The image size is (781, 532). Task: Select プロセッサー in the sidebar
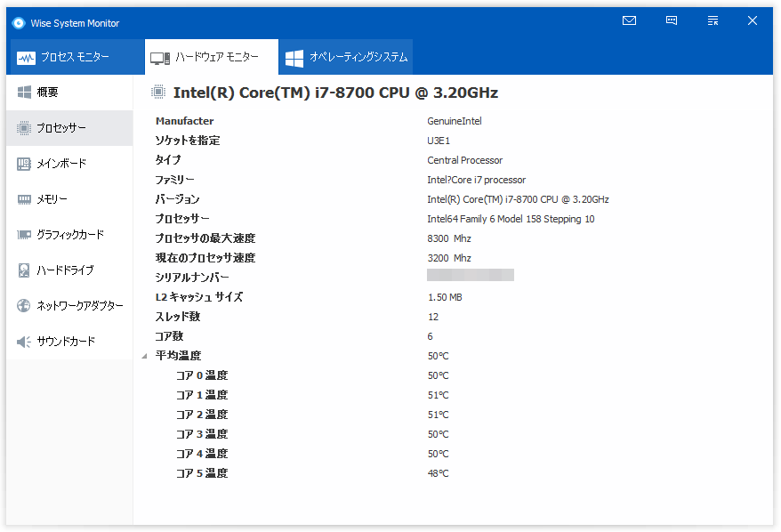tap(69, 128)
